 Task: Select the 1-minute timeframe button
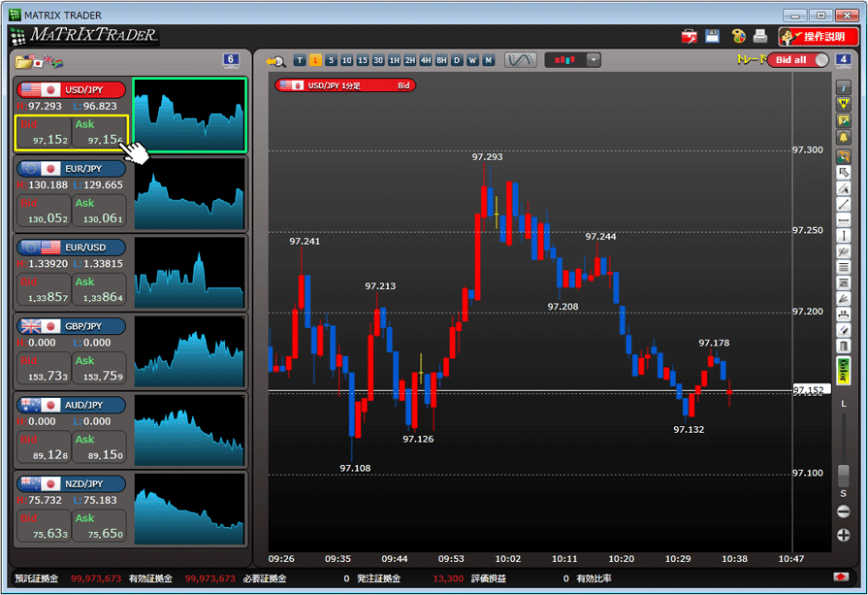click(315, 60)
